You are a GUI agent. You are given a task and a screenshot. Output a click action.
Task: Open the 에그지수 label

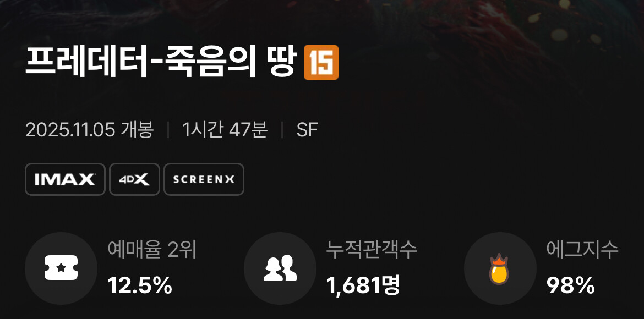(x=582, y=250)
